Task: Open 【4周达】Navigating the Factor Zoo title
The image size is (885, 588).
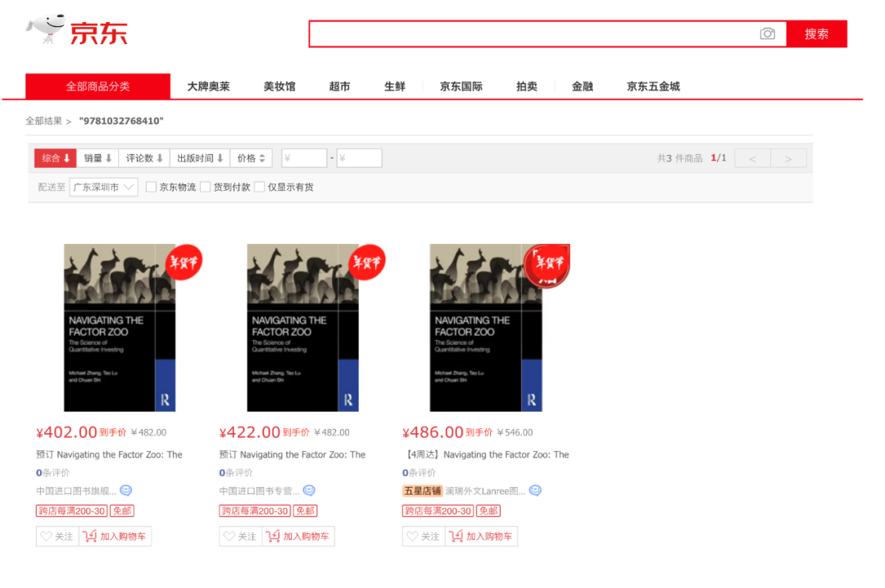Action: [x=486, y=455]
